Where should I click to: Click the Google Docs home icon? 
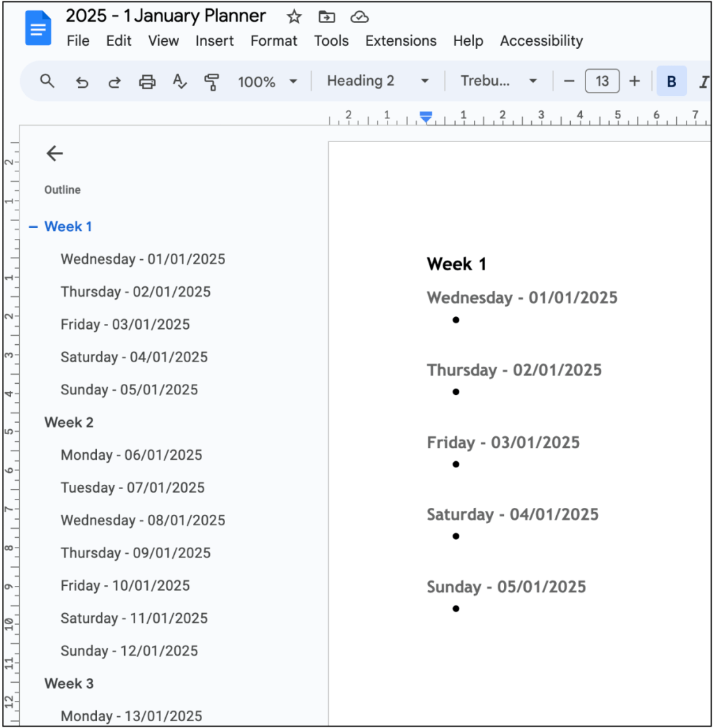(x=38, y=29)
